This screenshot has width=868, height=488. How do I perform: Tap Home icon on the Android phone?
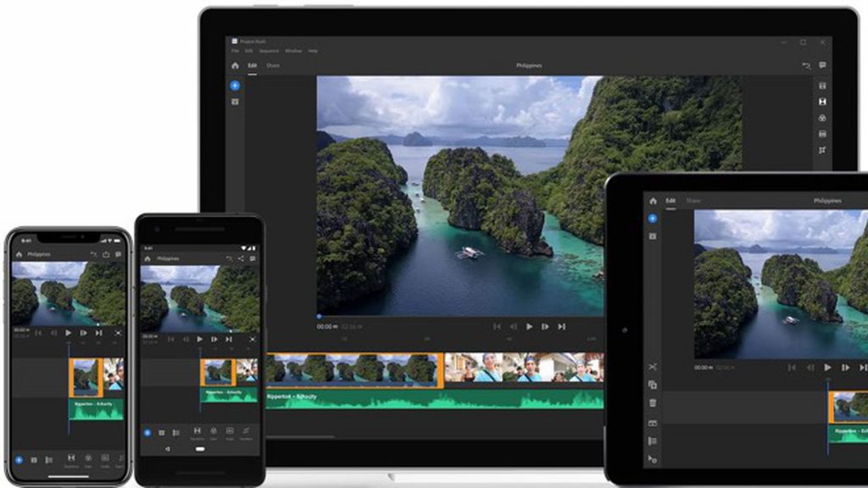tap(147, 259)
